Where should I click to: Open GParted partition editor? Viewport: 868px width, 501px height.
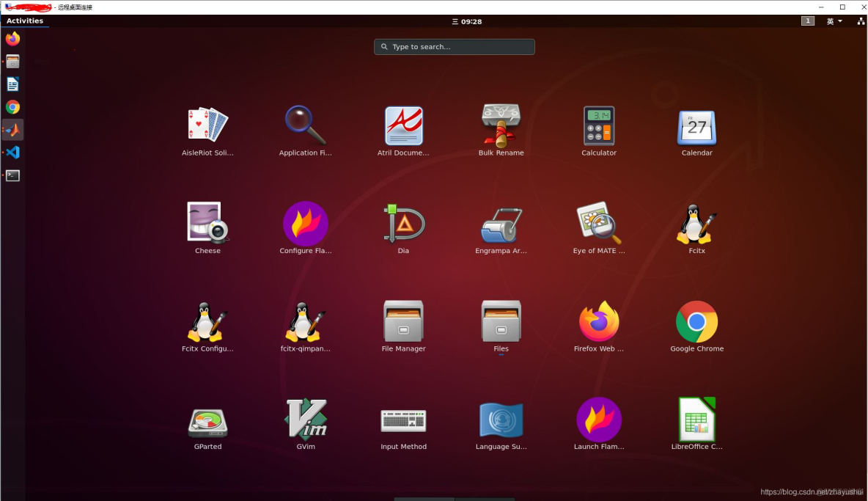(207, 429)
